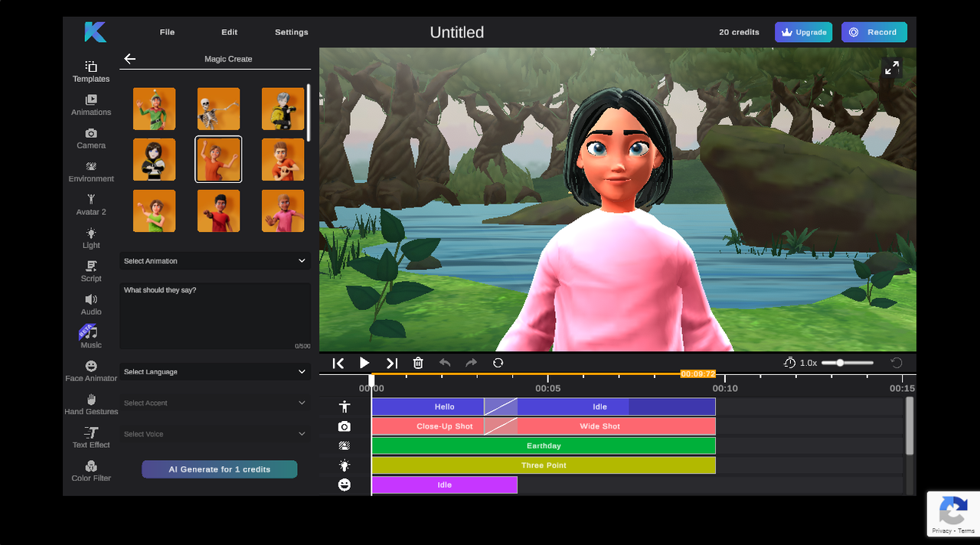This screenshot has width=980, height=545.
Task: Jump to the timeline start
Action: point(338,363)
